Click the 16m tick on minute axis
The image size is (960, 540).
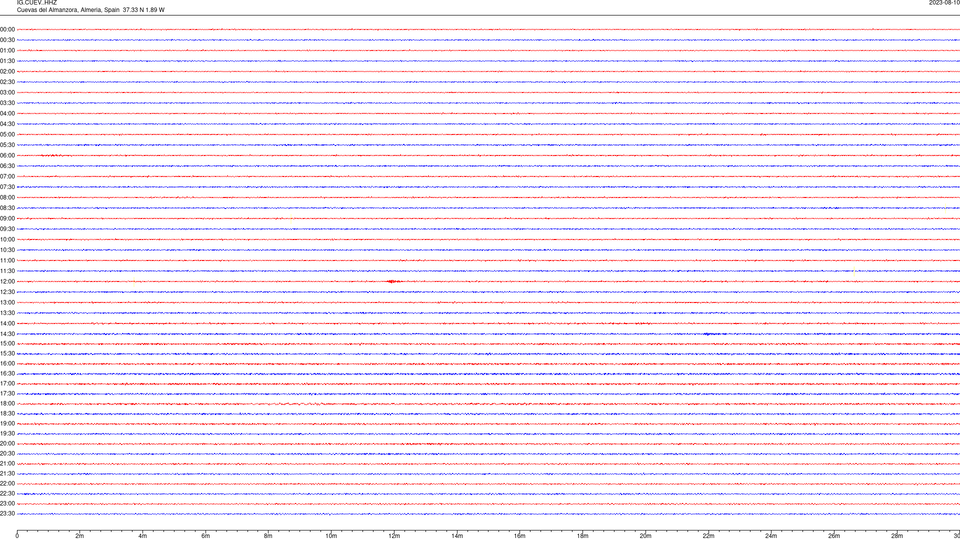coord(520,536)
